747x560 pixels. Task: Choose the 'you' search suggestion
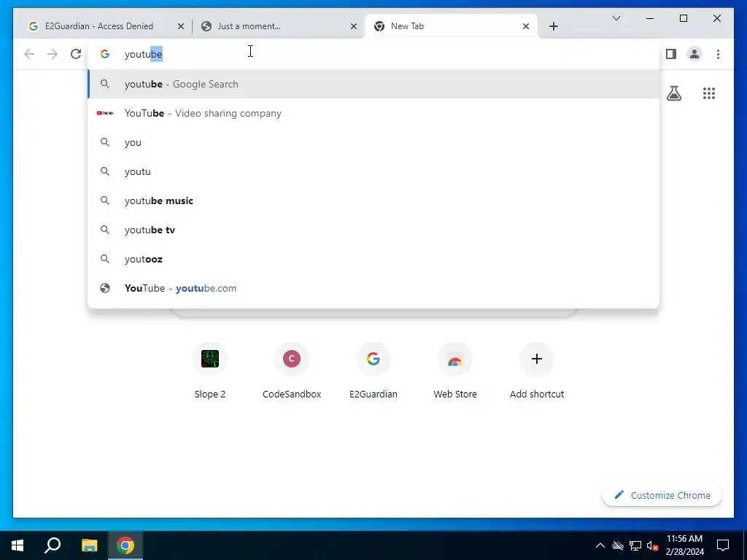point(373,142)
